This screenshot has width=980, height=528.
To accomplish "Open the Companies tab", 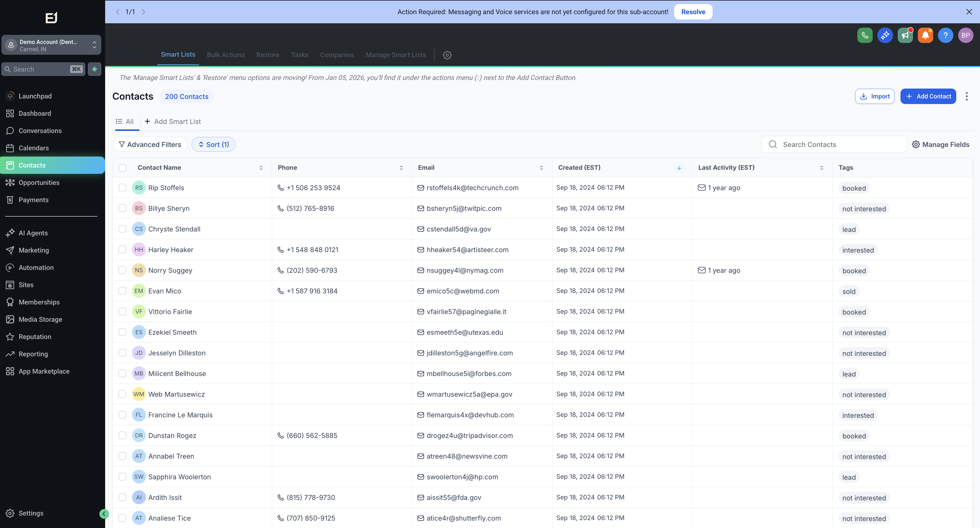I will click(337, 55).
